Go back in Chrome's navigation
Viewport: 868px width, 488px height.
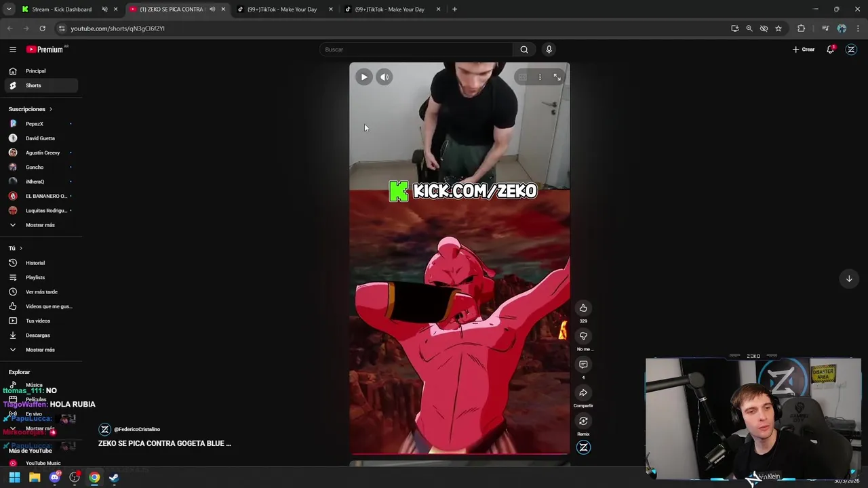[9, 28]
